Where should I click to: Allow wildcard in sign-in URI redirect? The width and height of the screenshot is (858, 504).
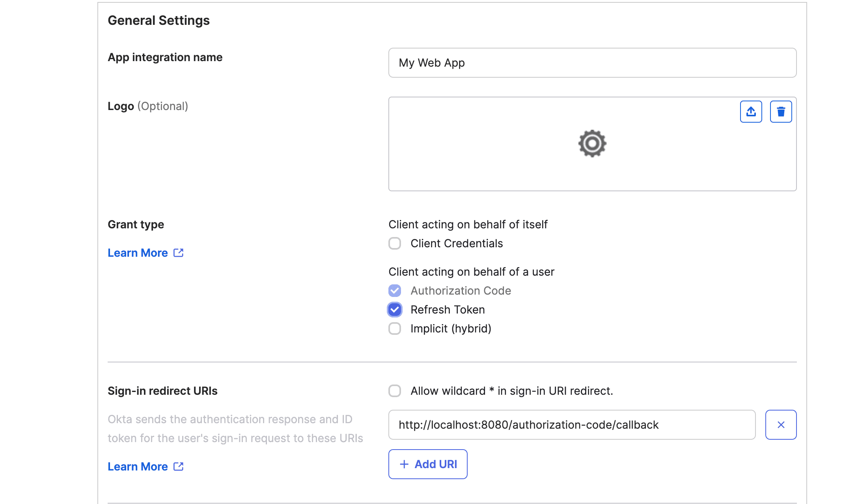[395, 391]
